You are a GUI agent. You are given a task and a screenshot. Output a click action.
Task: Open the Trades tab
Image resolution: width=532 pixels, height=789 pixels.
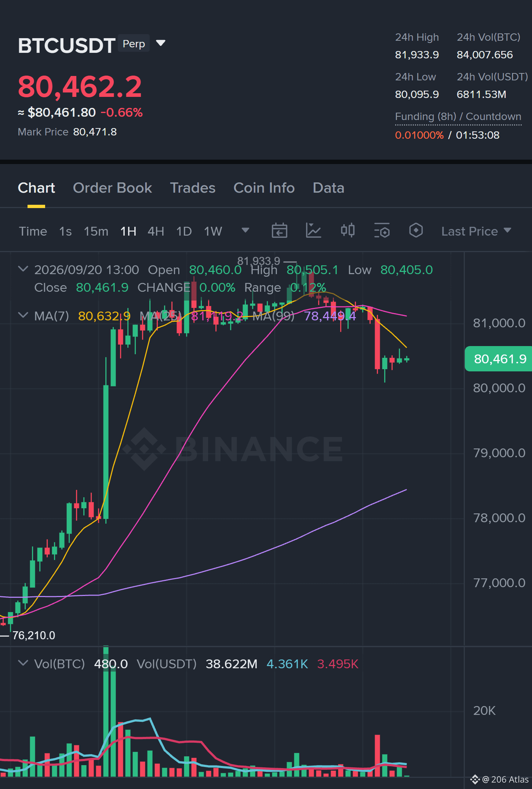point(193,188)
